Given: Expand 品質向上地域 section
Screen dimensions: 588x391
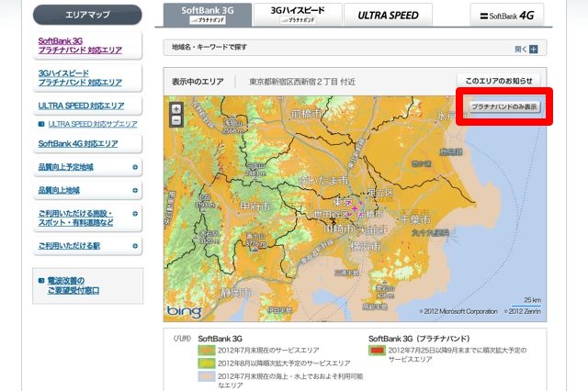Looking at the screenshot, I should click(135, 190).
